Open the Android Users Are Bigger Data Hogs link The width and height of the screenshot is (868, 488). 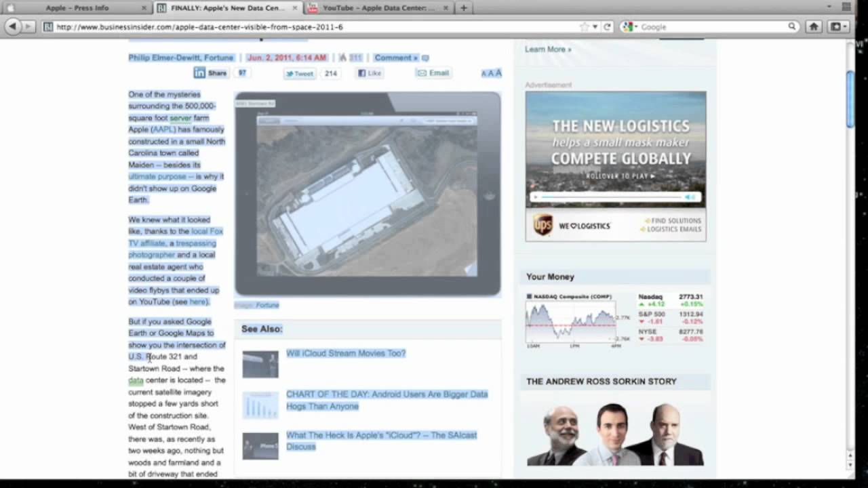(x=387, y=400)
